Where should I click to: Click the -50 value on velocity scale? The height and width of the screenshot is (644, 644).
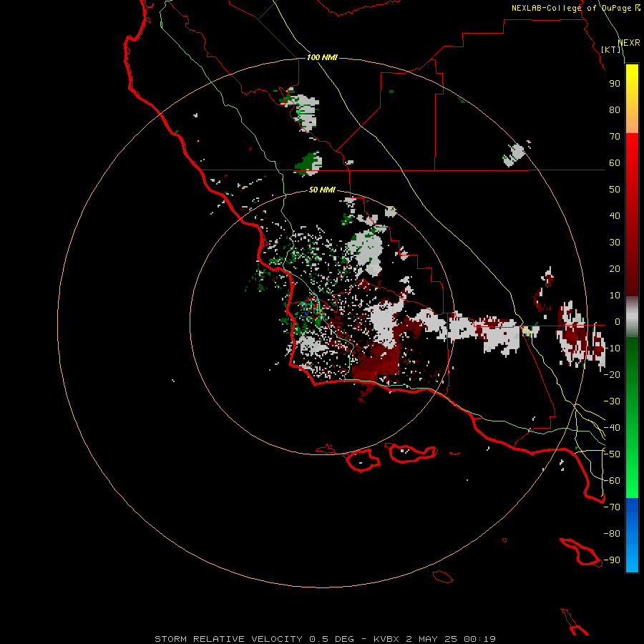(x=612, y=454)
